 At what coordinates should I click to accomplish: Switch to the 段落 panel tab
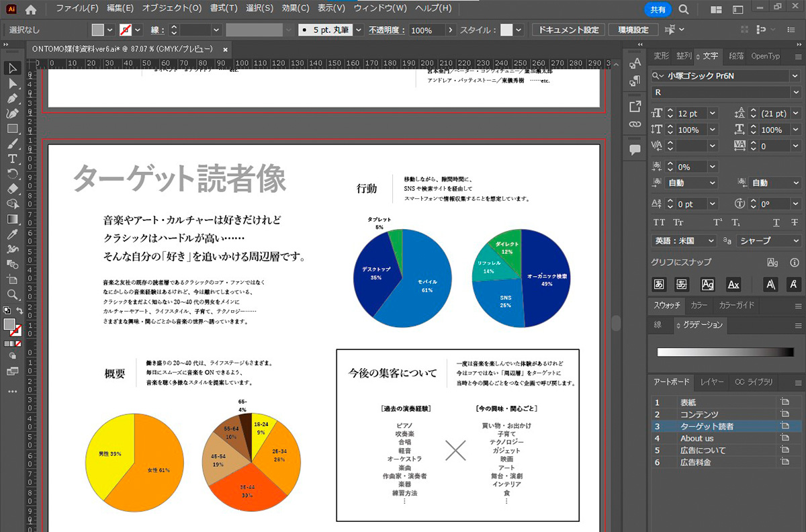(735, 56)
